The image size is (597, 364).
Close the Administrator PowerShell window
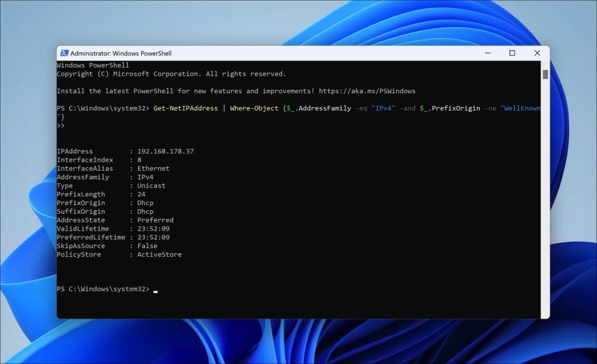coord(537,53)
